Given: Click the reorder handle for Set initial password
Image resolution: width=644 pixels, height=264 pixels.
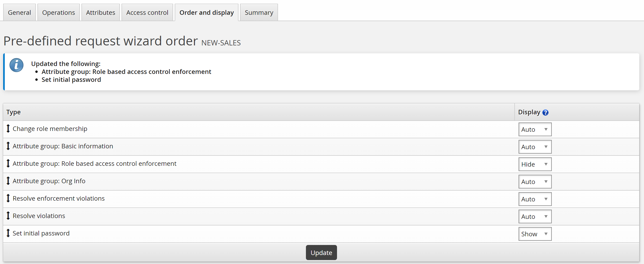Looking at the screenshot, I should click(8, 233).
